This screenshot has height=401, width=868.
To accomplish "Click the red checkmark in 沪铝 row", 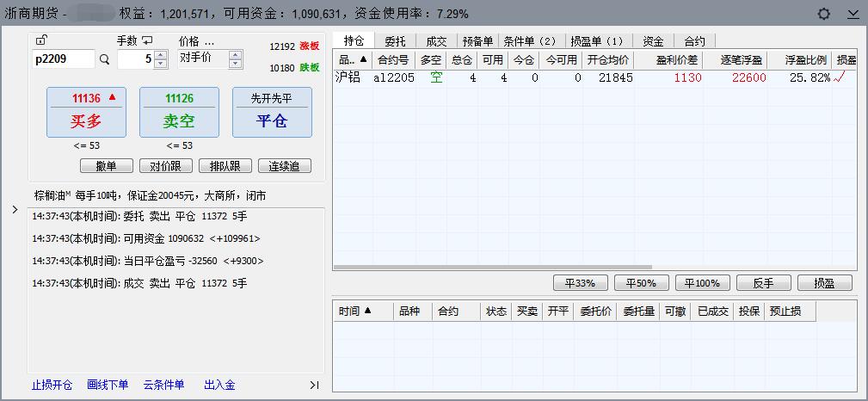I will click(840, 77).
